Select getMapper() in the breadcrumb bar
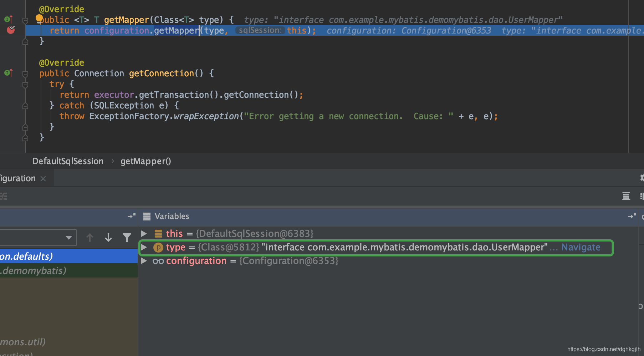The width and height of the screenshot is (644, 356). point(145,161)
